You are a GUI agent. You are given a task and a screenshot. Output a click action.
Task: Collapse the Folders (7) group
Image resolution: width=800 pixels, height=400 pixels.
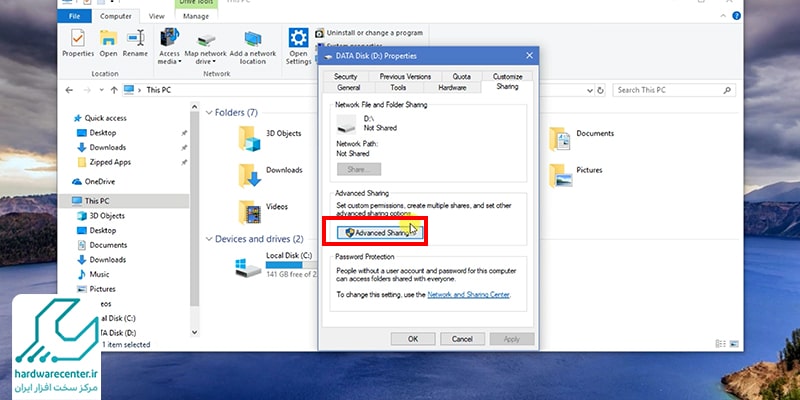coord(209,112)
